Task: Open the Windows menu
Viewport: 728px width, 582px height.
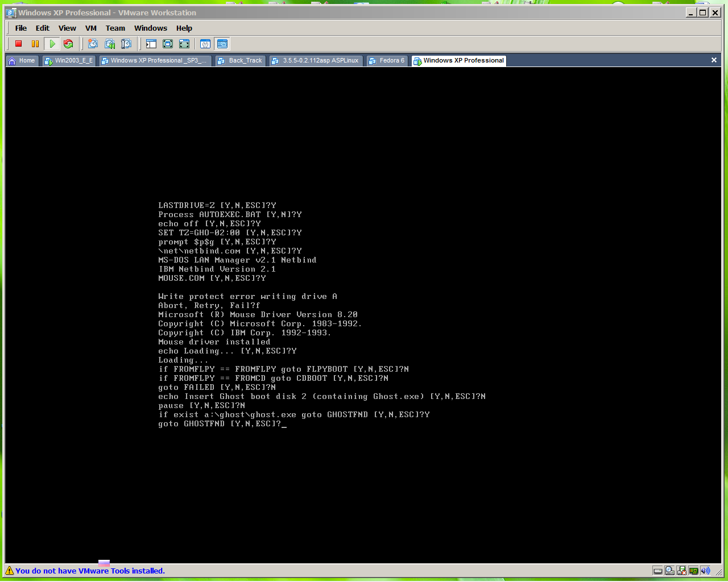Action: coord(151,28)
